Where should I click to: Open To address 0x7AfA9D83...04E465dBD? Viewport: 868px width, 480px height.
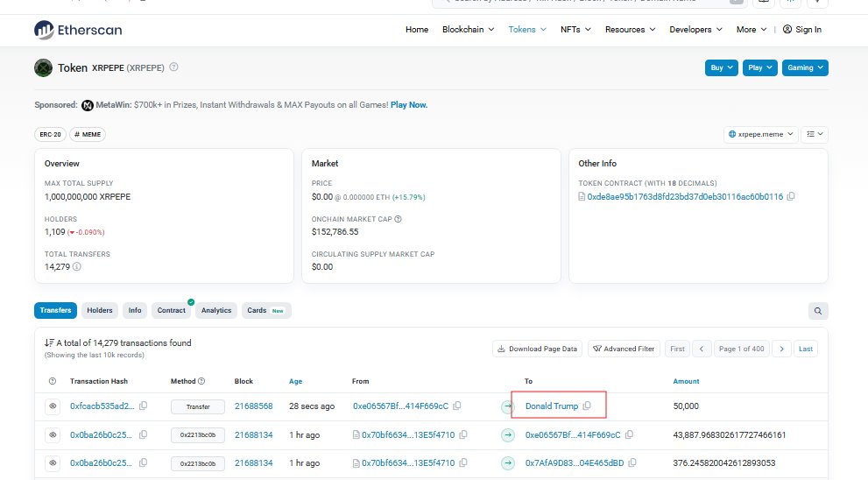[x=575, y=462]
